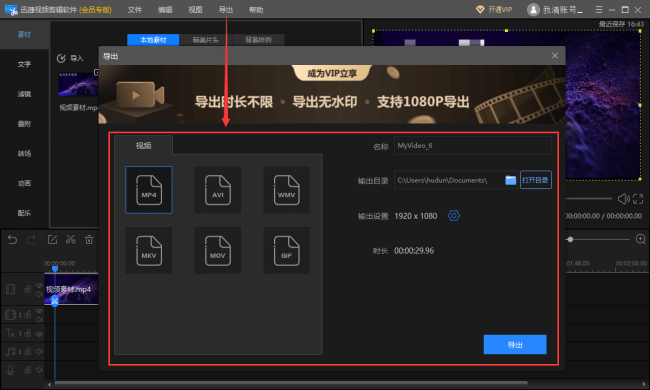The height and width of the screenshot is (390, 650).
Task: Close the 导出 export dialog
Action: [555, 56]
